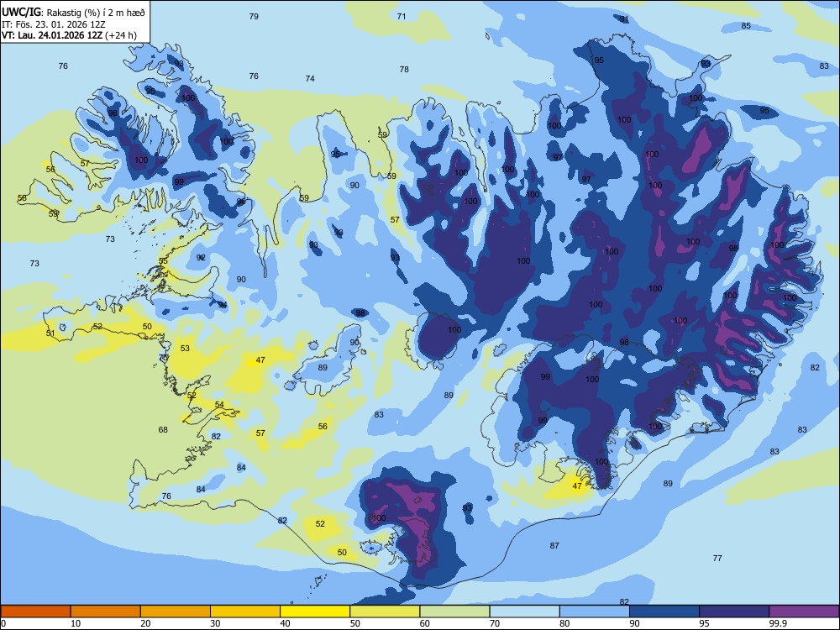This screenshot has height=630, width=840.
Task: Click the map value '91' at the top
Action: 624,19
